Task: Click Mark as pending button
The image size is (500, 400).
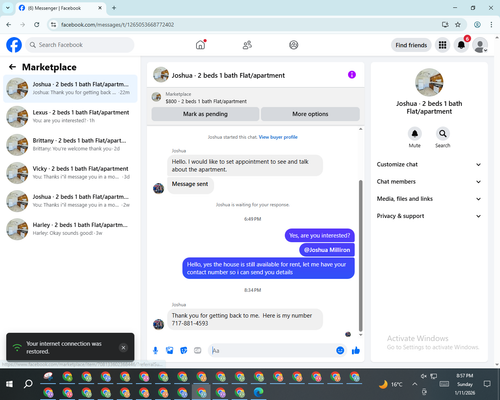Action: coord(205,114)
